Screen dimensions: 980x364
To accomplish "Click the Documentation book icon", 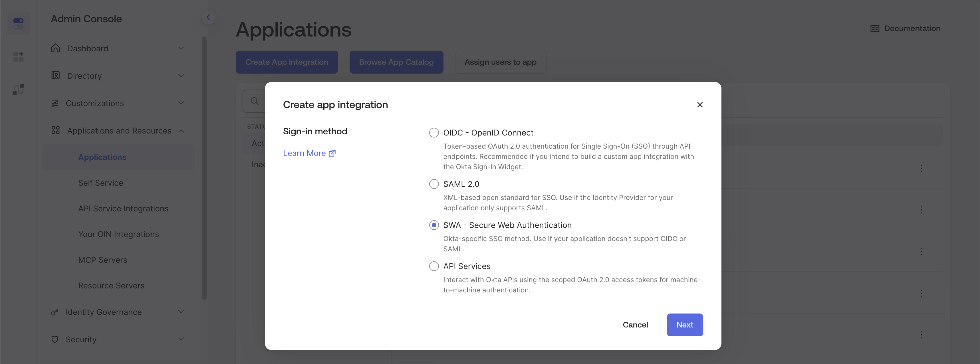I will pyautogui.click(x=875, y=29).
